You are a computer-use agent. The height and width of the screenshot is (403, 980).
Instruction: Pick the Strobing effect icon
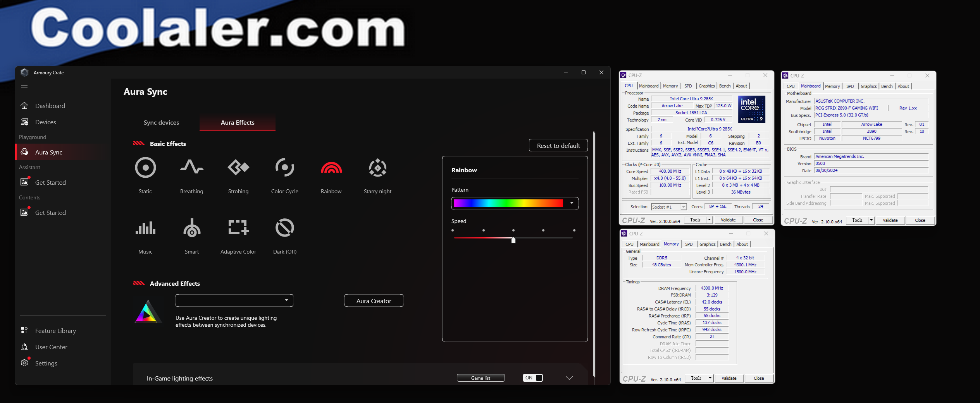238,167
